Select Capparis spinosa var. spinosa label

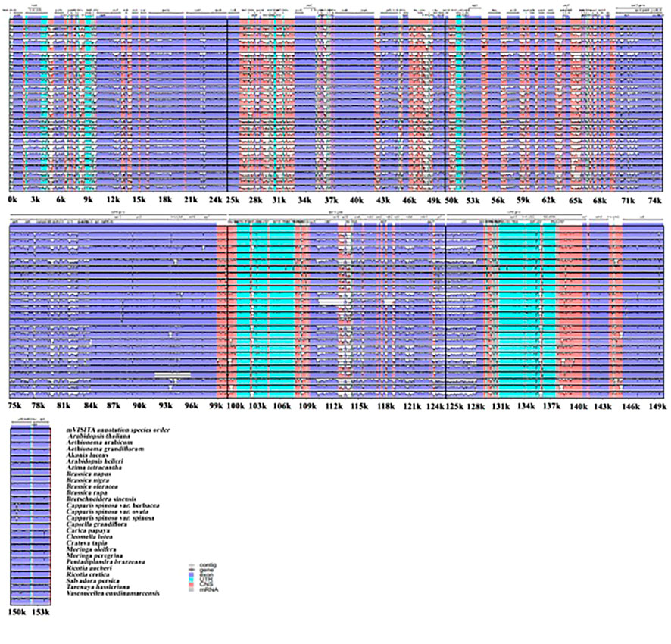pos(111,517)
